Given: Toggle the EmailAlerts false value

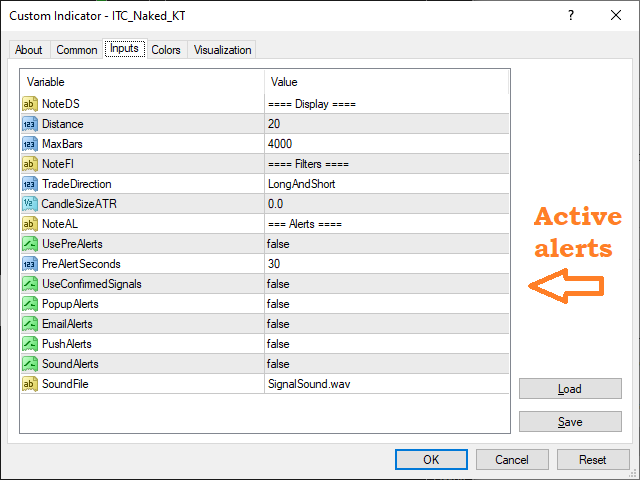Looking at the screenshot, I should [385, 324].
